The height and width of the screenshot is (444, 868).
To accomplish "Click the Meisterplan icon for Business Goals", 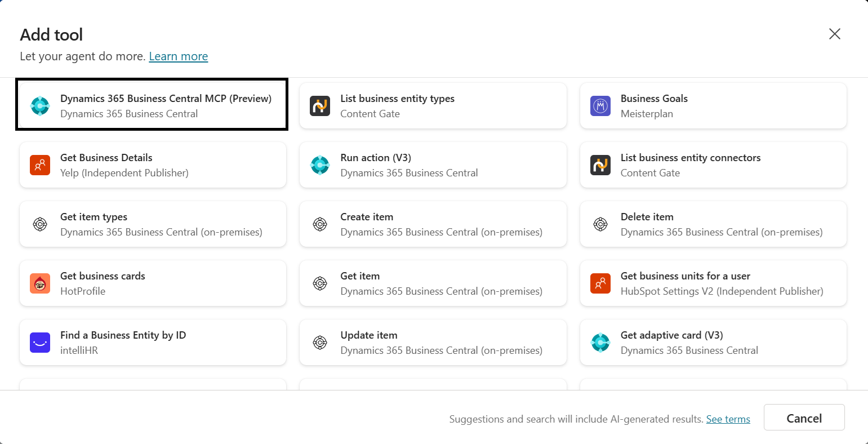I will coord(600,105).
